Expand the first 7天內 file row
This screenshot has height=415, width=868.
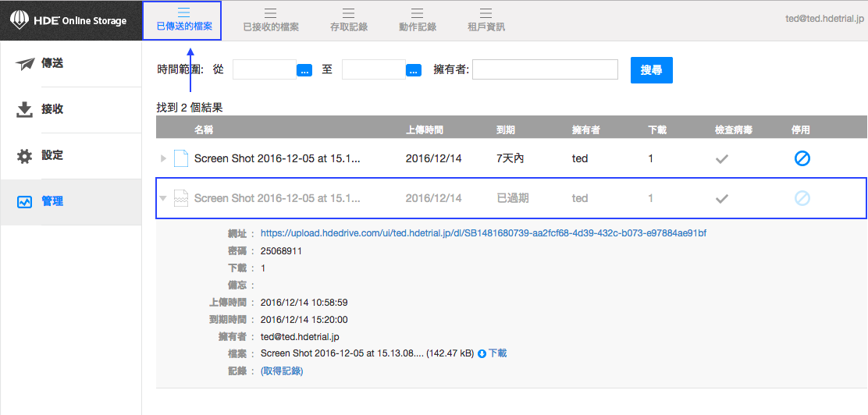[x=162, y=159]
